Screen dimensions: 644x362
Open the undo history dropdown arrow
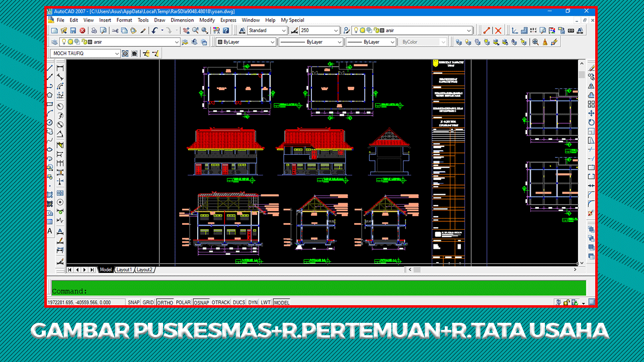162,31
